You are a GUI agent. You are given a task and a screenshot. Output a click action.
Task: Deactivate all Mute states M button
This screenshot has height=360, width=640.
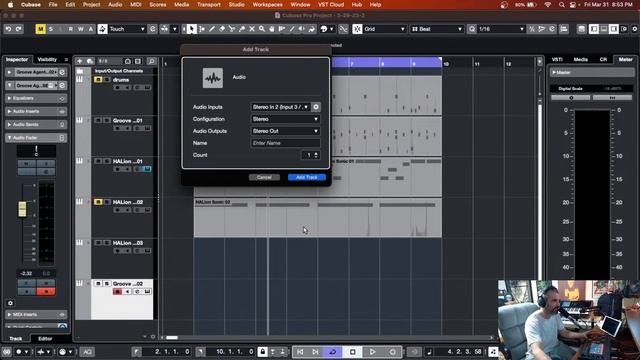tap(40, 29)
